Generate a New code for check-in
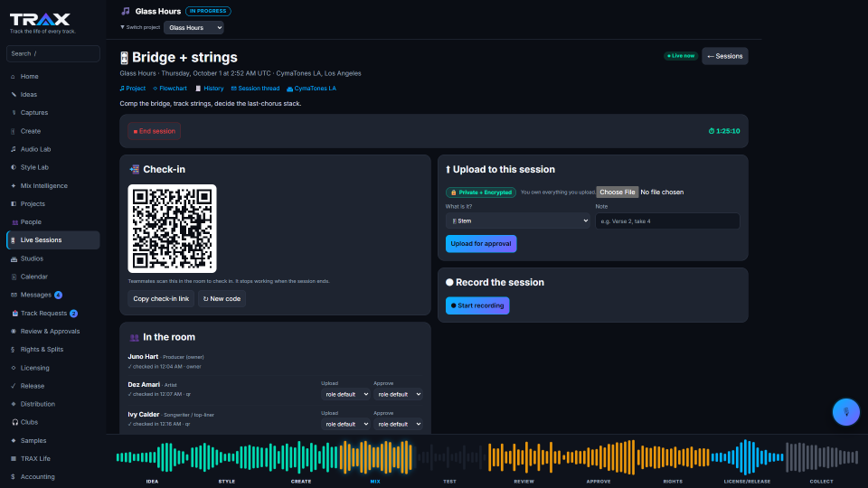The width and height of the screenshot is (868, 488). tap(222, 299)
